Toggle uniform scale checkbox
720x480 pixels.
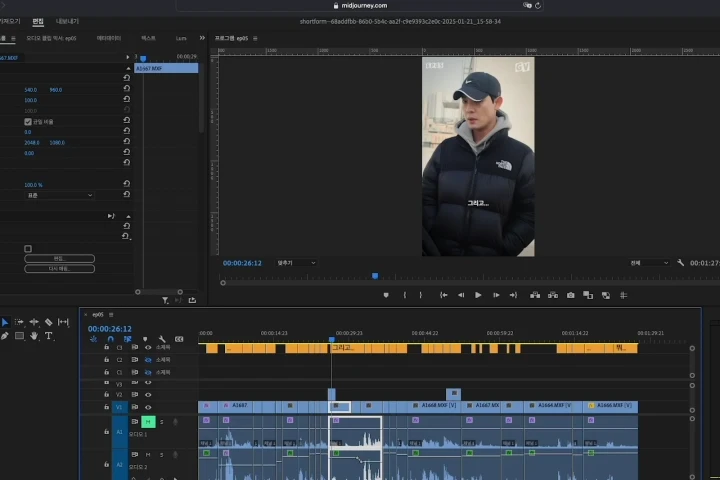point(28,122)
